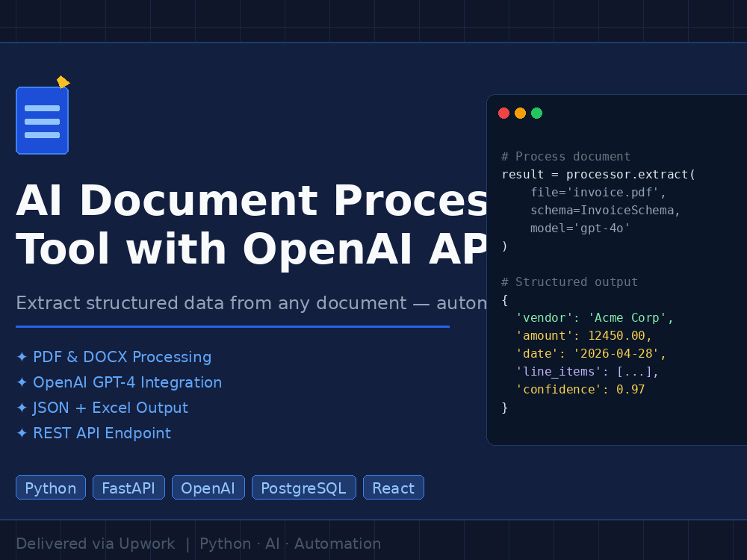The image size is (747, 560).
Task: Click the blue document icon
Action: pyautogui.click(x=43, y=120)
